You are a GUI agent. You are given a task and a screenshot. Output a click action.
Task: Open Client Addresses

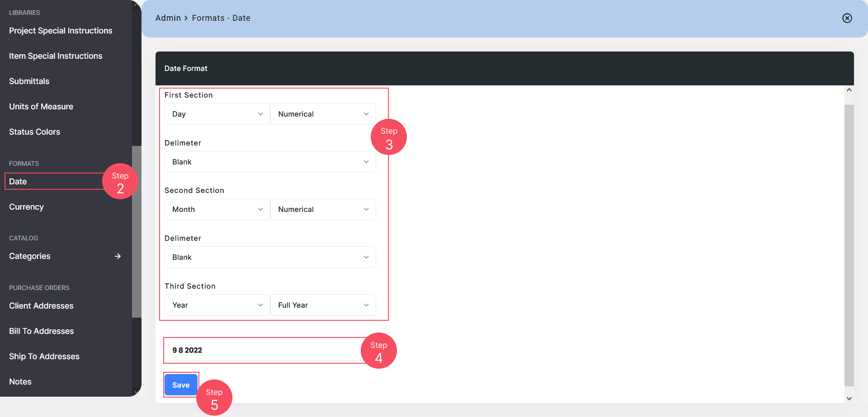(x=41, y=306)
